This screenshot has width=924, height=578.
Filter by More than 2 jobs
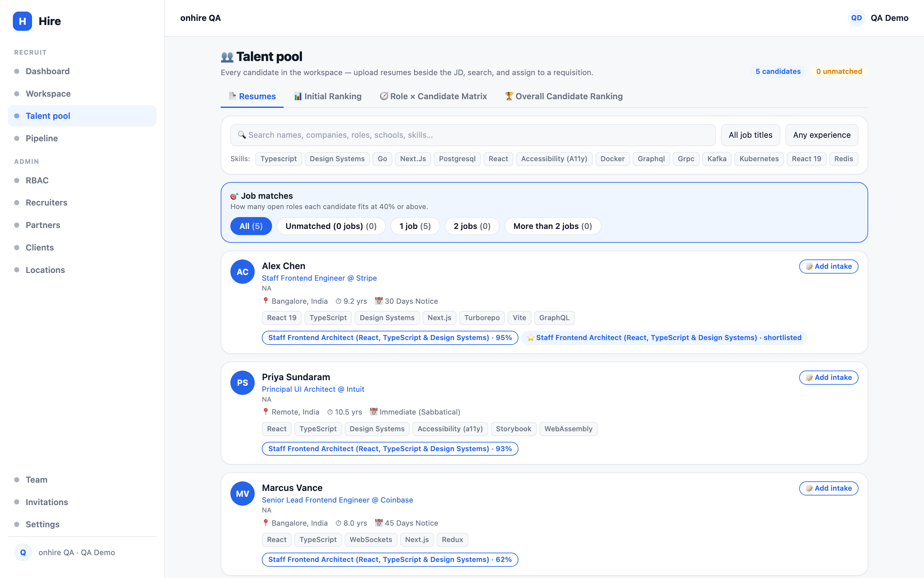point(552,226)
